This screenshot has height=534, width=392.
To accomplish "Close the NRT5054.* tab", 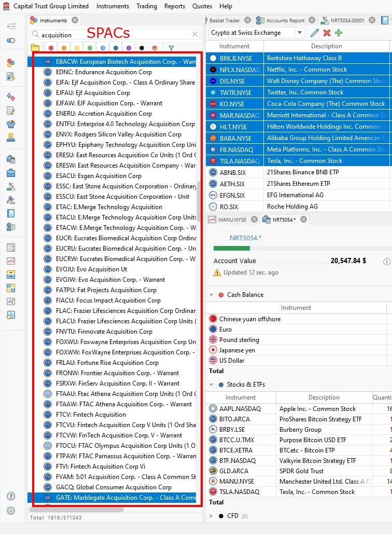I will pyautogui.click(x=303, y=220).
